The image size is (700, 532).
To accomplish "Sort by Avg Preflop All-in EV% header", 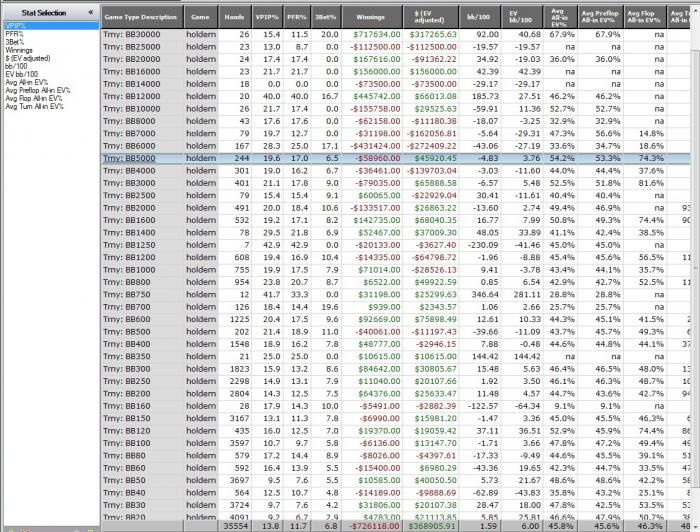I will [x=600, y=17].
